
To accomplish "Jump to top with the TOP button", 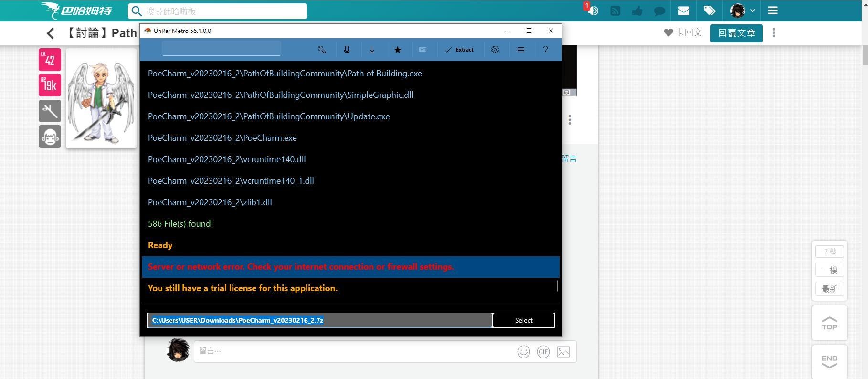I will coord(829,323).
